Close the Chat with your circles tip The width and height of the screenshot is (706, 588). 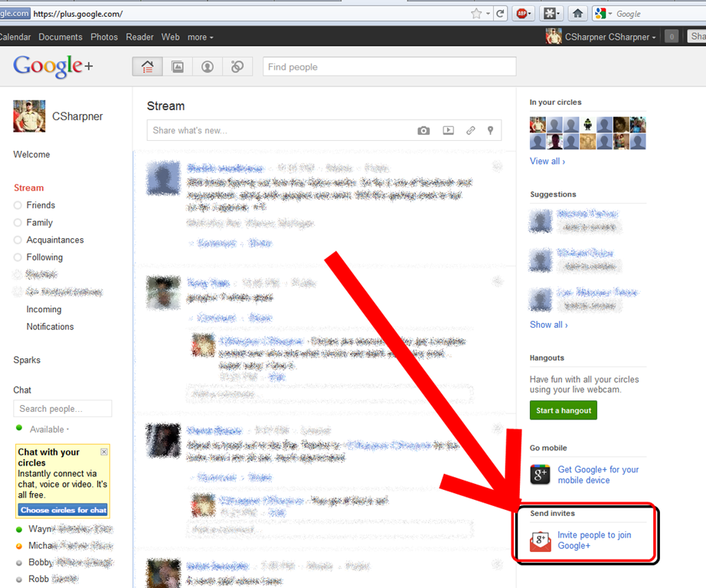click(104, 452)
